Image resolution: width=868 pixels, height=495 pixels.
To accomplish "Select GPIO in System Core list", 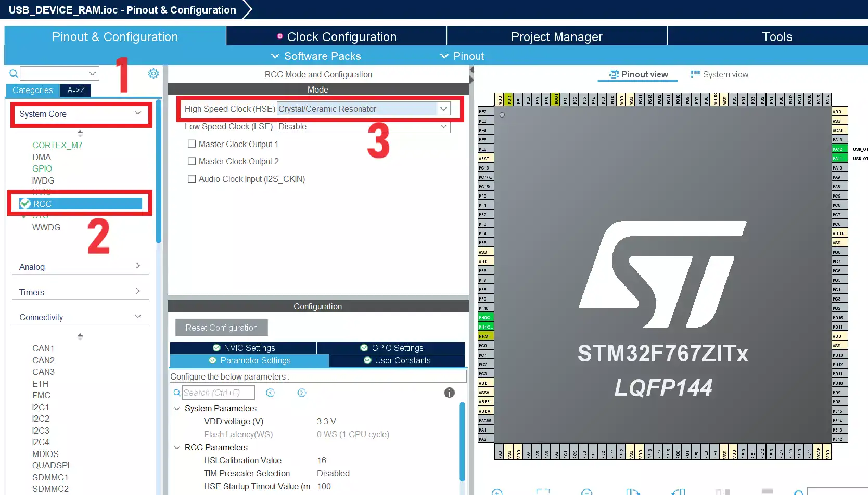I will pyautogui.click(x=42, y=168).
